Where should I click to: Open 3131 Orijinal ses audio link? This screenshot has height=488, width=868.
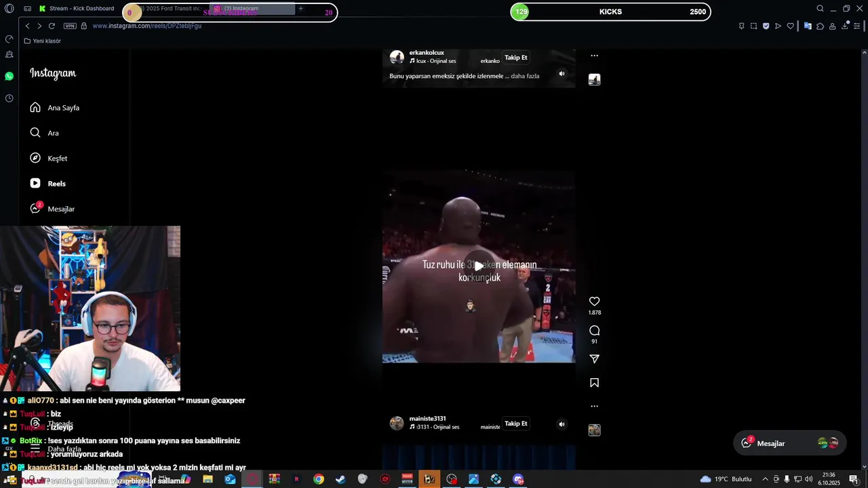pos(434,427)
